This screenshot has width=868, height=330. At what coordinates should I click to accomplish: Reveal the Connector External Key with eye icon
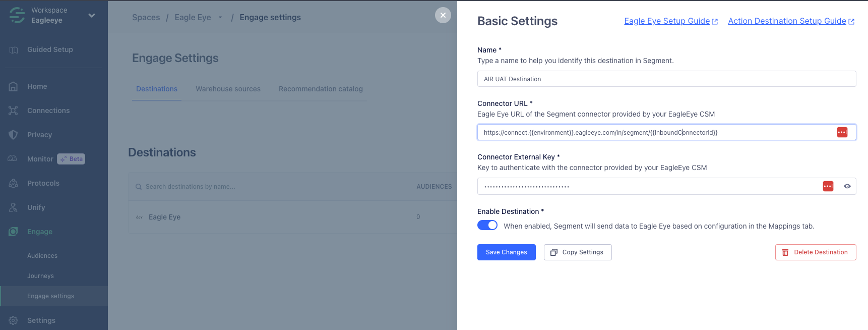pos(847,186)
